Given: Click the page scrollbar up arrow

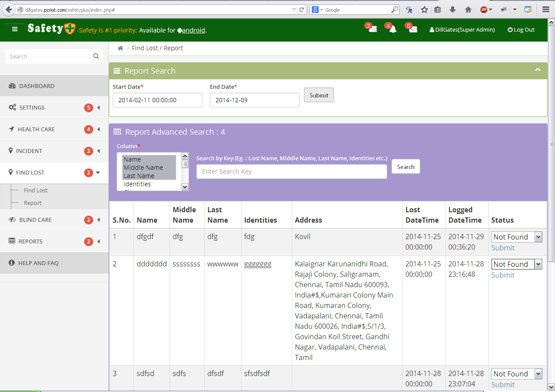Looking at the screenshot, I should (551, 23).
